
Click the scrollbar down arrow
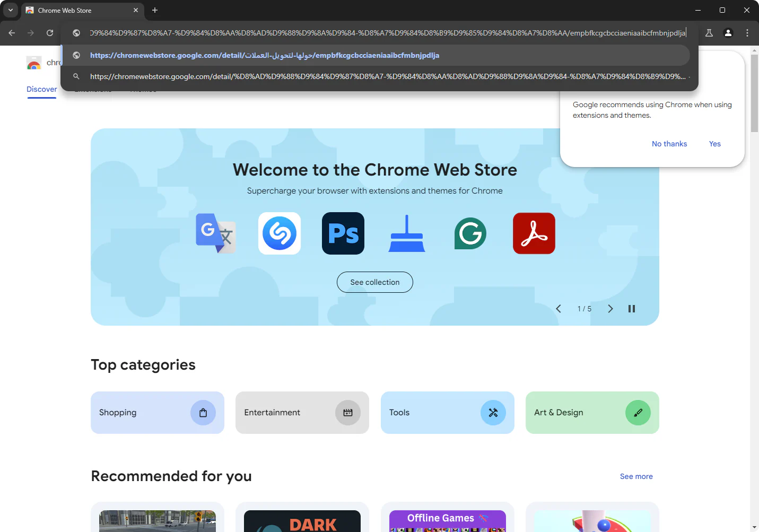pyautogui.click(x=755, y=528)
